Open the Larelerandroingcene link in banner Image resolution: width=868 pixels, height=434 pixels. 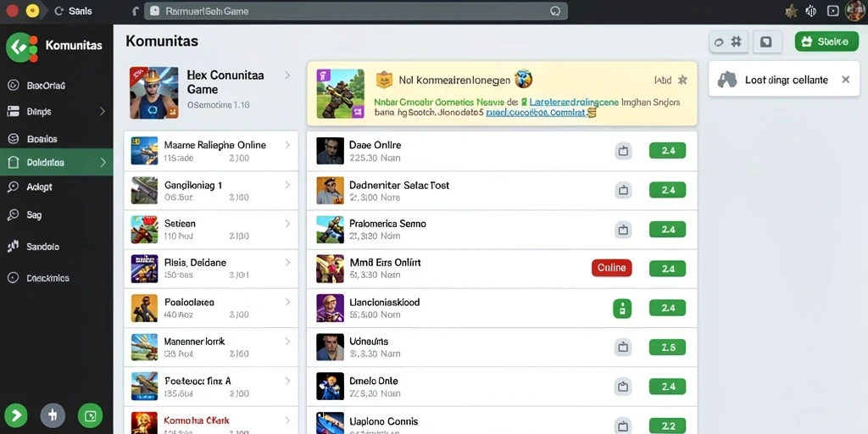tap(574, 102)
